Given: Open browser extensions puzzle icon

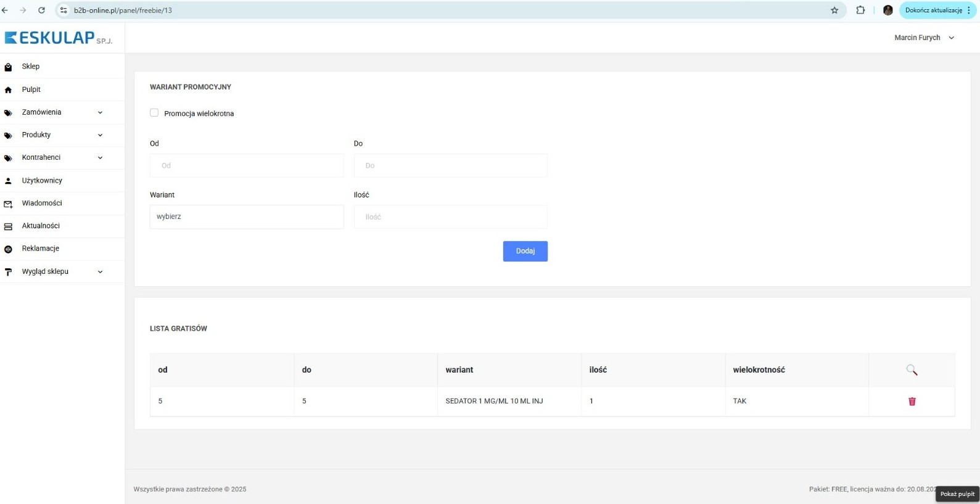Looking at the screenshot, I should [x=860, y=10].
